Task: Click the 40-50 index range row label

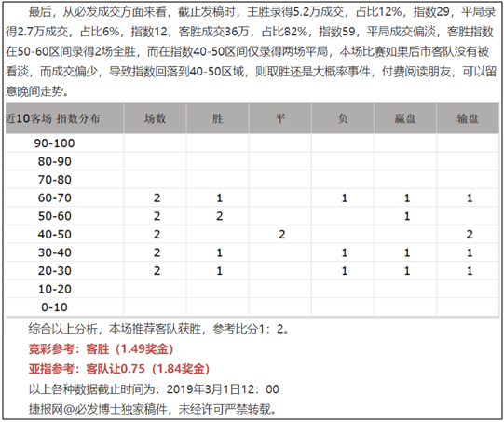Action: tap(54, 235)
